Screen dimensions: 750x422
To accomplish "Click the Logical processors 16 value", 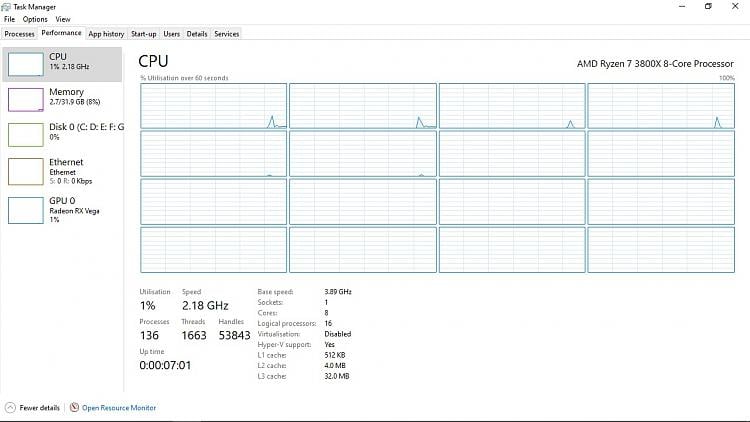I will click(328, 323).
